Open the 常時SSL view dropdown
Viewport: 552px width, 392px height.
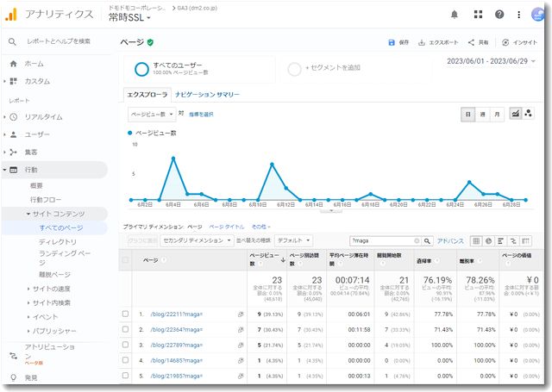point(129,17)
